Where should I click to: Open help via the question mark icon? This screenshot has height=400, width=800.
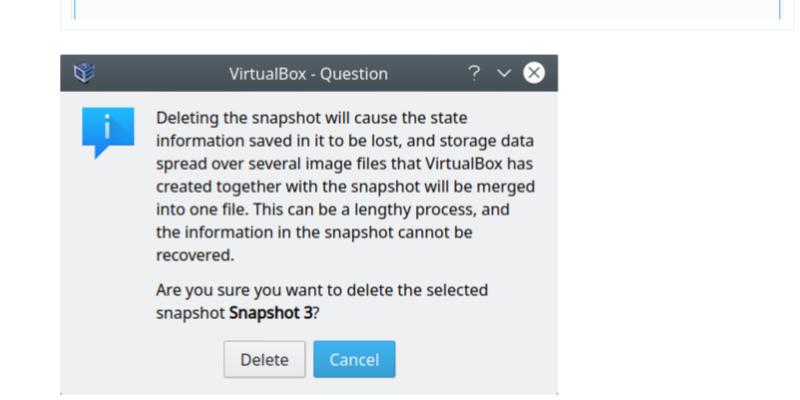coord(474,73)
